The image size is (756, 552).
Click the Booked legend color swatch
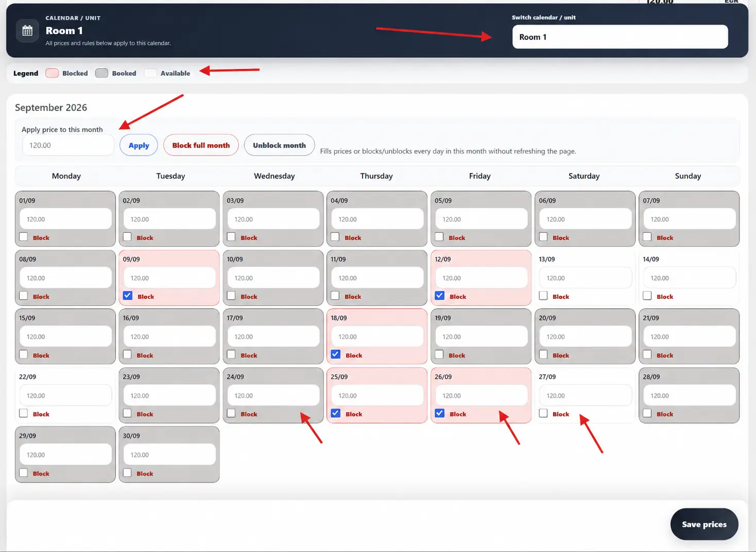pos(102,73)
